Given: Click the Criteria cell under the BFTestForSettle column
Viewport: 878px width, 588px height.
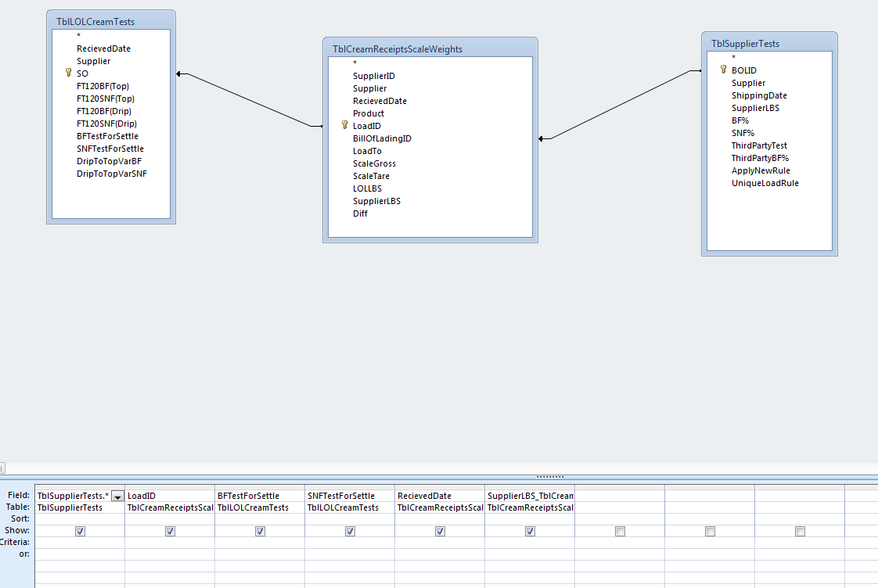Looking at the screenshot, I should pyautogui.click(x=260, y=543).
